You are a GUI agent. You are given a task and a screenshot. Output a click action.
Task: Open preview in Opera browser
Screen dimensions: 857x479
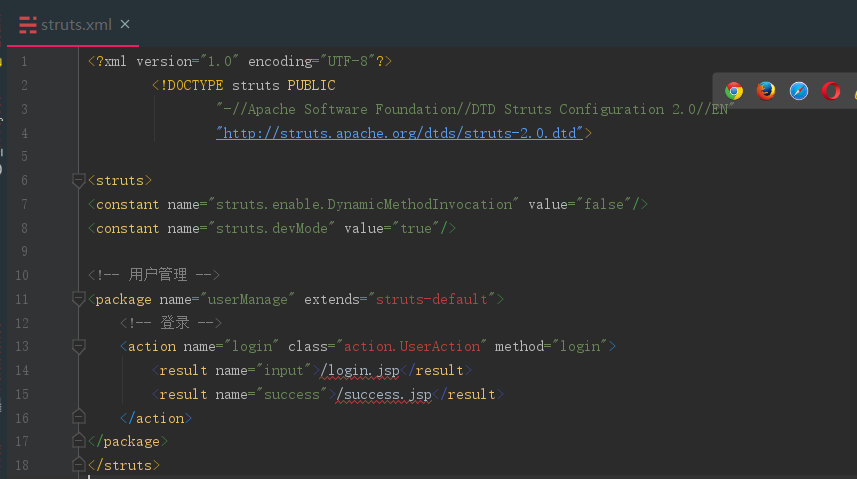831,91
